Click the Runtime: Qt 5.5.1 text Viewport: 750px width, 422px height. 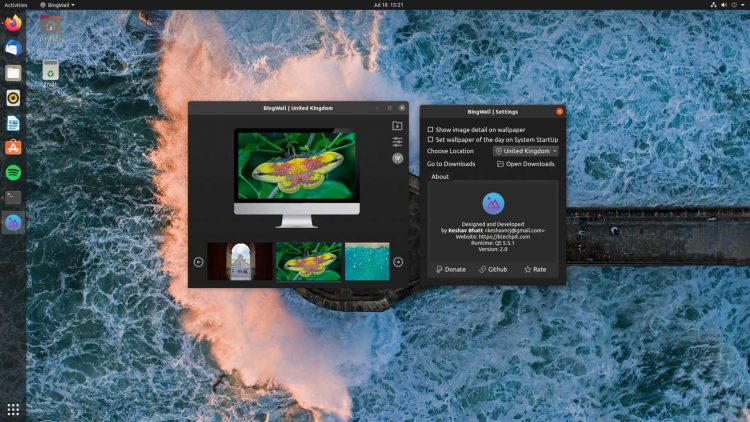pos(493,243)
